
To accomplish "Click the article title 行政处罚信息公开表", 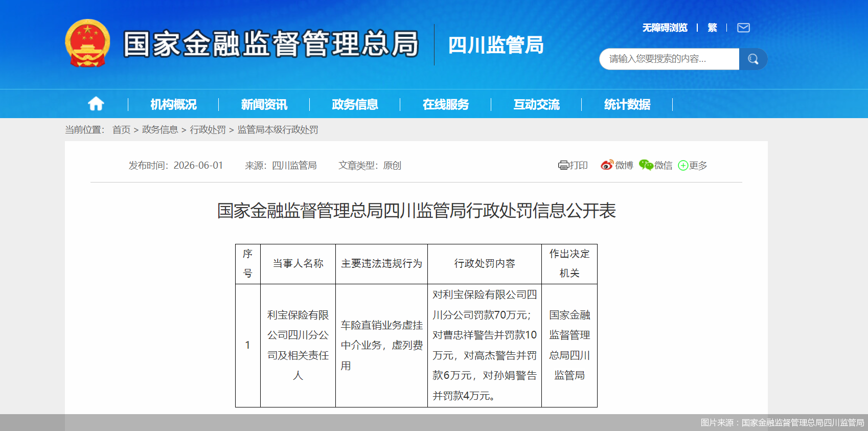I will 417,211.
